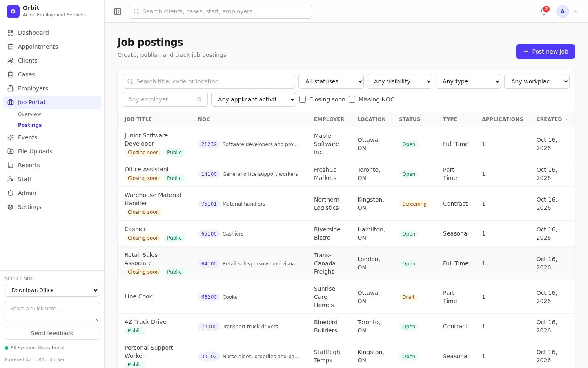
Task: Click the Settings gear icon
Action: point(11,207)
